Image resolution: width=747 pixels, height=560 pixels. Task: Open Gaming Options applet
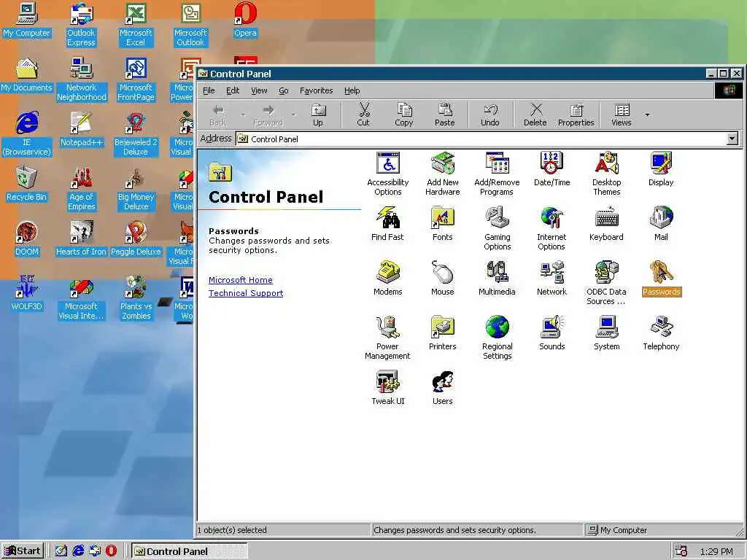[497, 228]
